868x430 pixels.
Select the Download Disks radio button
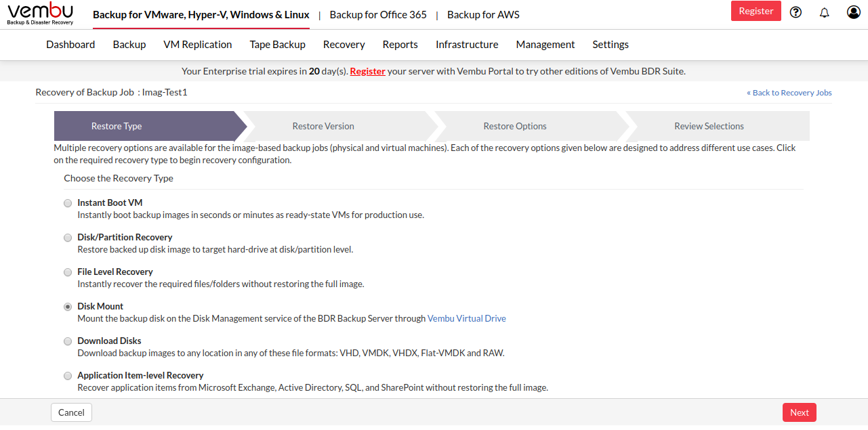(x=68, y=341)
